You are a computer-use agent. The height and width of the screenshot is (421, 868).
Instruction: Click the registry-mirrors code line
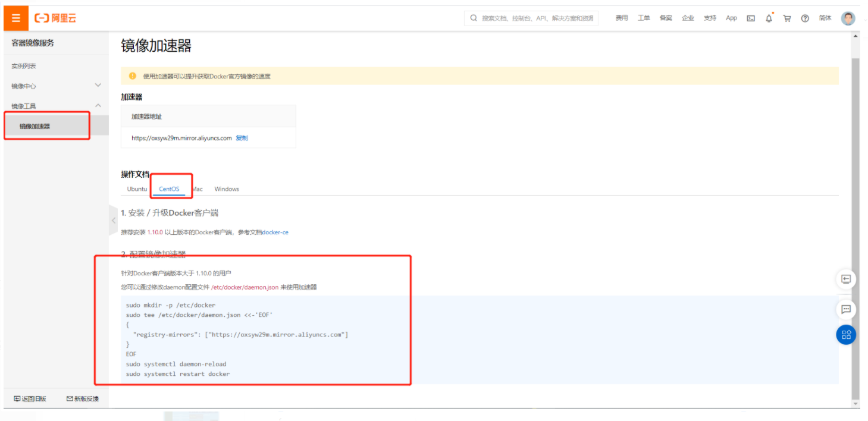click(240, 335)
